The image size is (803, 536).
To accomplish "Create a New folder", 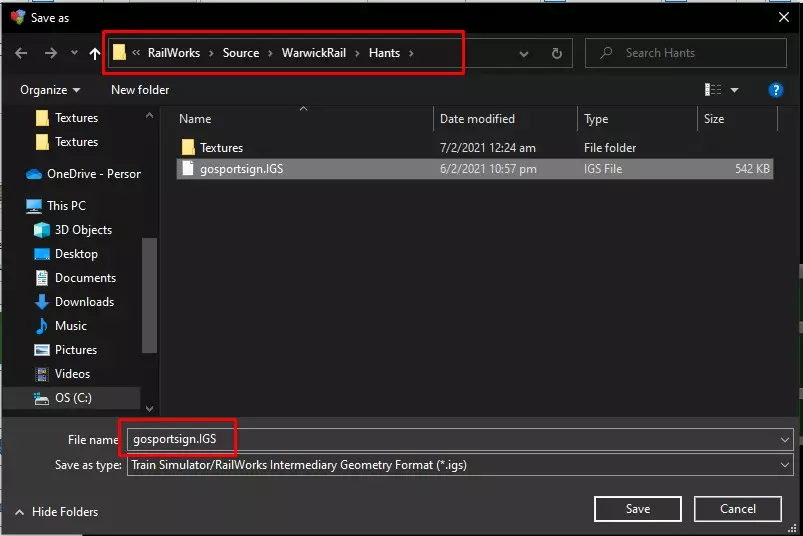I will point(140,90).
